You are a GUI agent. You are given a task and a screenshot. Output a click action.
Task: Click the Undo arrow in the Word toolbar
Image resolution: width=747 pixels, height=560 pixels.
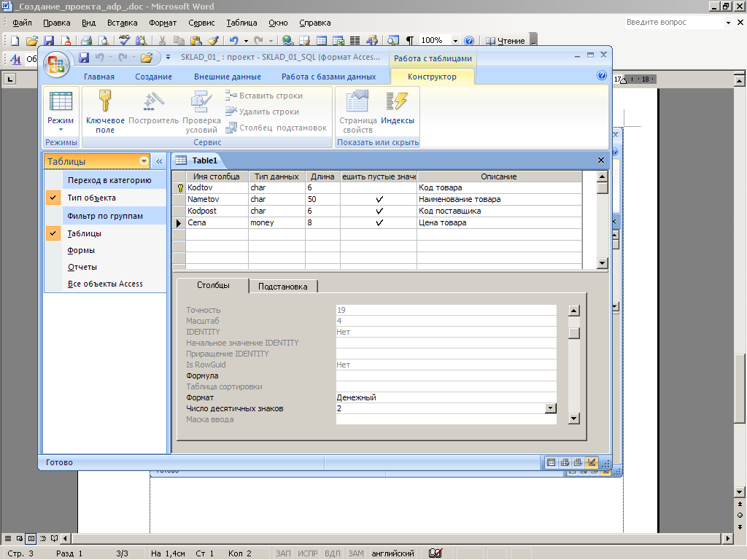coord(233,41)
